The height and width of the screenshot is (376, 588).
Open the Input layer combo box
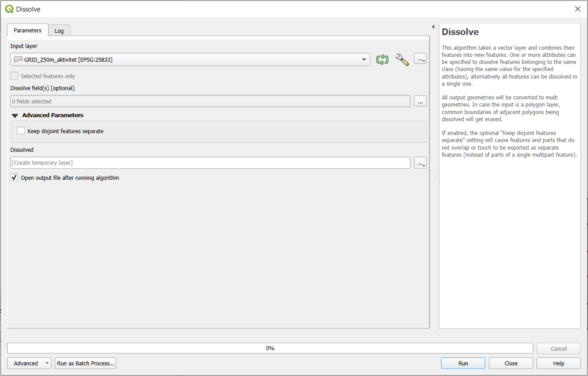[x=190, y=59]
